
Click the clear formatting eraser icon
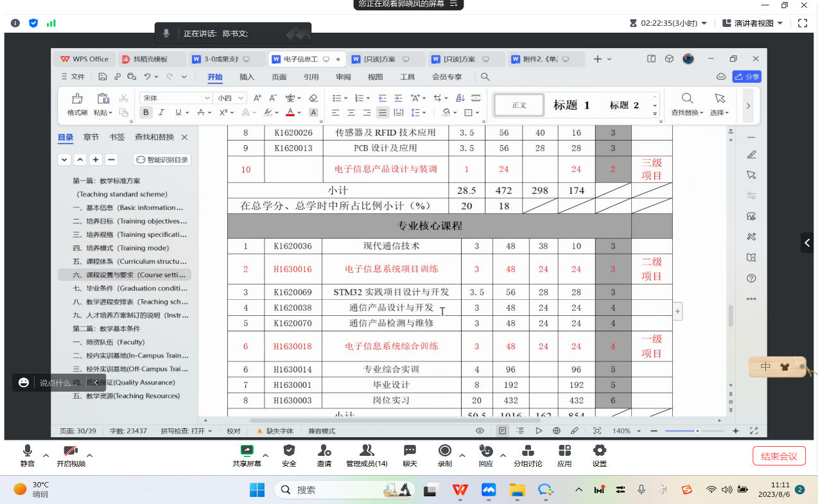click(313, 98)
